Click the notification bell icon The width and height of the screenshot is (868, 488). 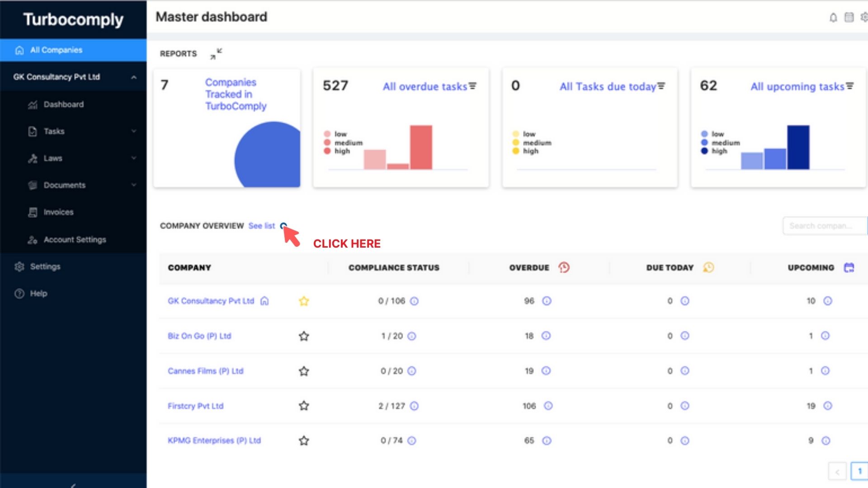[833, 18]
